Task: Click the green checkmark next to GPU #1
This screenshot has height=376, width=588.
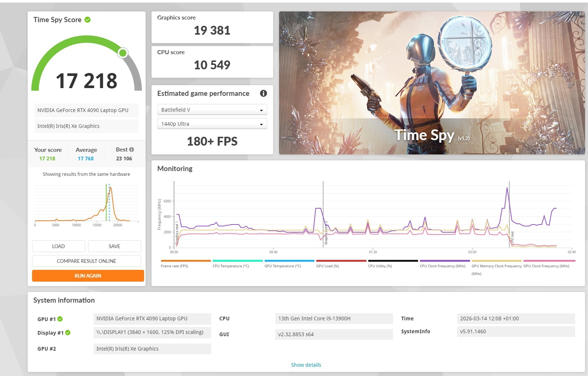Action: [x=60, y=319]
